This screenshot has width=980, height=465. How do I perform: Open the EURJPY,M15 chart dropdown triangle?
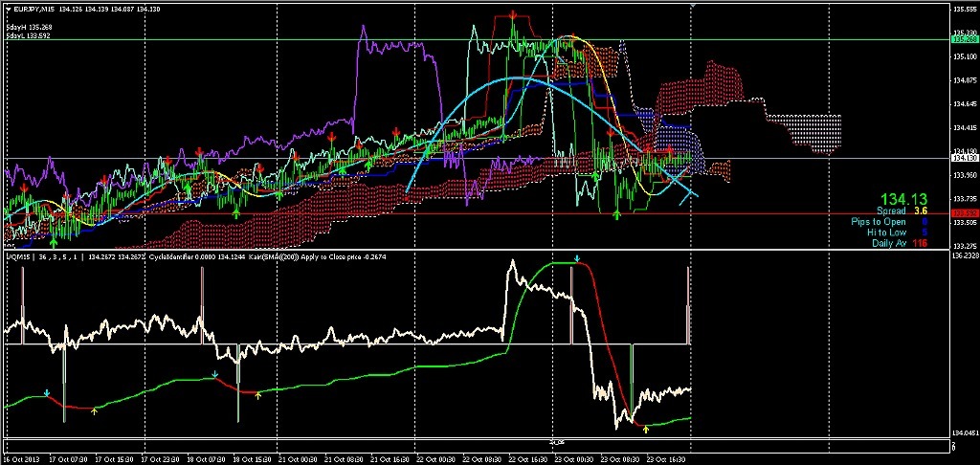(x=7, y=9)
